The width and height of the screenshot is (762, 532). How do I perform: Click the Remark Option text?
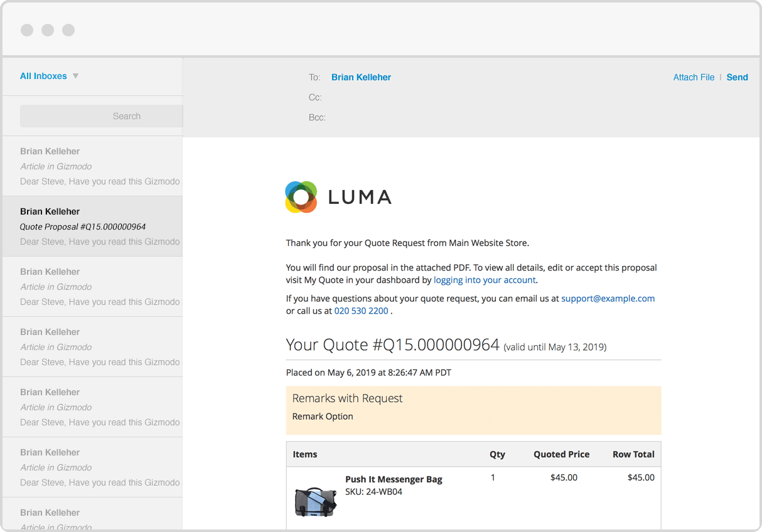tap(323, 417)
